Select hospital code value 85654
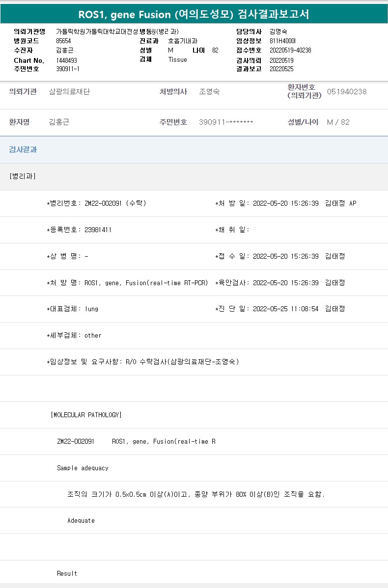This screenshot has height=588, width=388. click(x=64, y=41)
